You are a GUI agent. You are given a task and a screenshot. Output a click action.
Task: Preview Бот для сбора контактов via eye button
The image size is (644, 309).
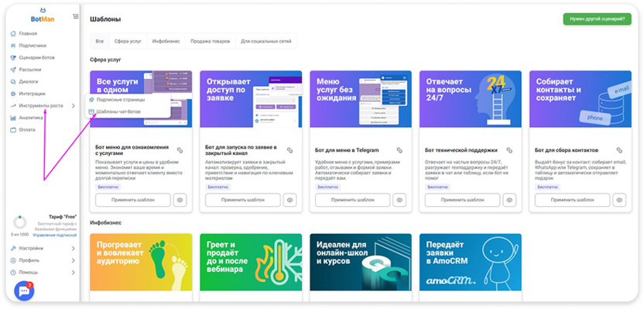point(619,200)
